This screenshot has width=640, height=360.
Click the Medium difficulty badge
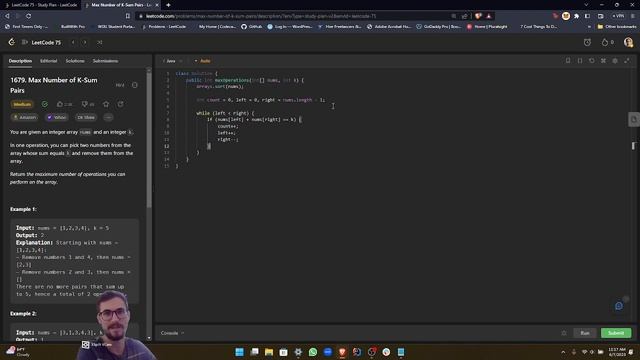coord(22,104)
